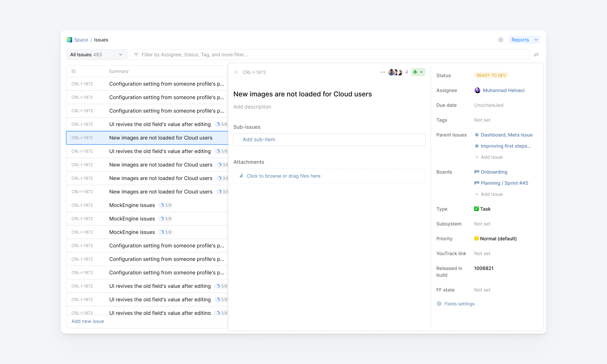Screen dimensions: 607x364
Task: Go to Space in breadcrumb
Action: (x=81, y=40)
